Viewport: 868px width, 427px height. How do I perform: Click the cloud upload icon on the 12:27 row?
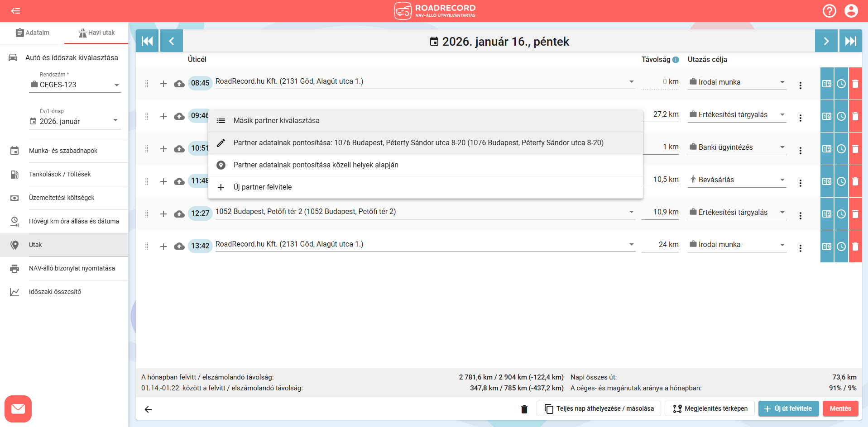(179, 214)
